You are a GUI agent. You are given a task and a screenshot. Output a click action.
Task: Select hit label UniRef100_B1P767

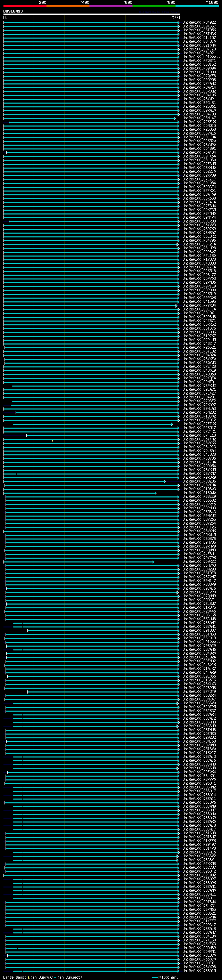coord(199,336)
